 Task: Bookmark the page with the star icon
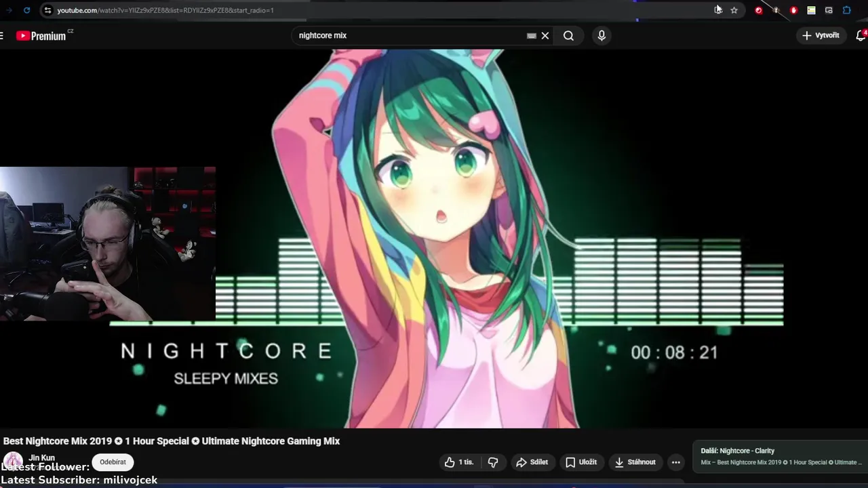click(x=734, y=10)
